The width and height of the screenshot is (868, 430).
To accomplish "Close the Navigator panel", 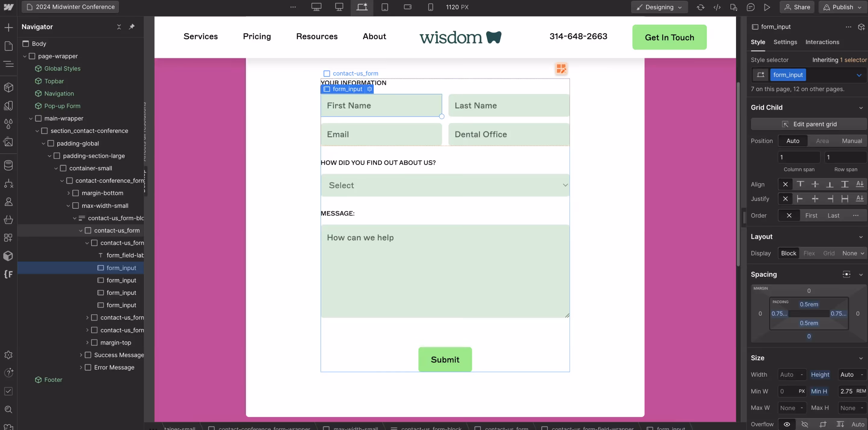I will [119, 26].
